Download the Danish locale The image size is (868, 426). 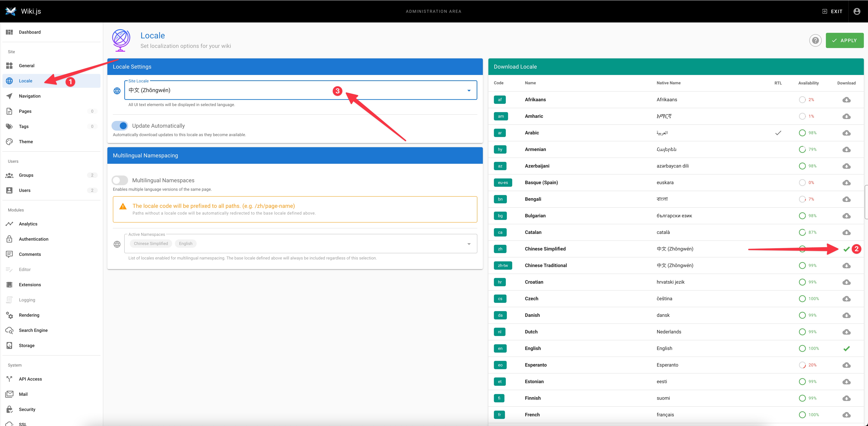coord(846,315)
